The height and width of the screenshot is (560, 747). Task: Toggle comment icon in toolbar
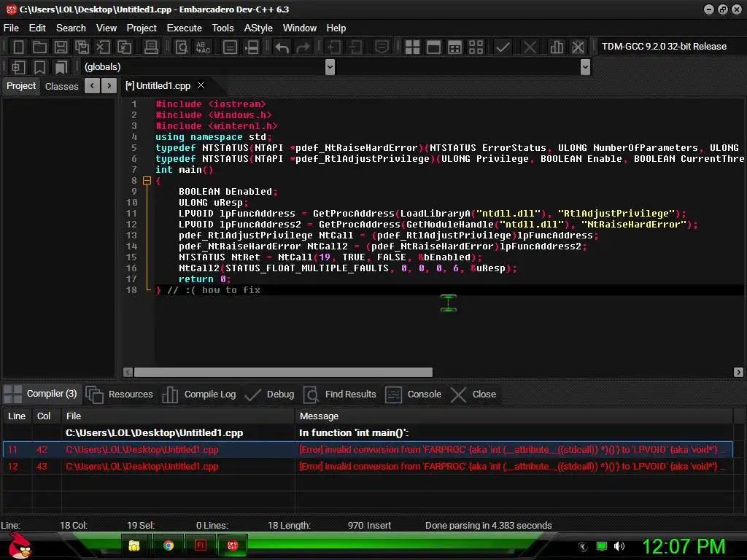coord(382,47)
